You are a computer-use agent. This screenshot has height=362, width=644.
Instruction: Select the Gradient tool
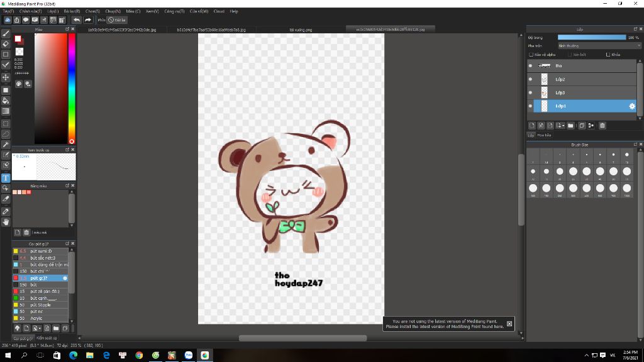(x=6, y=111)
